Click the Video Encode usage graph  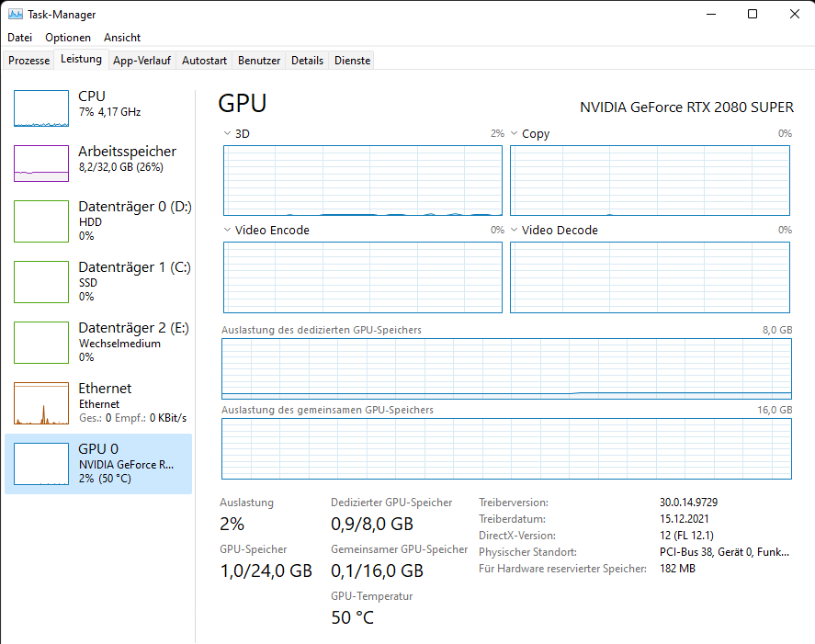click(363, 277)
